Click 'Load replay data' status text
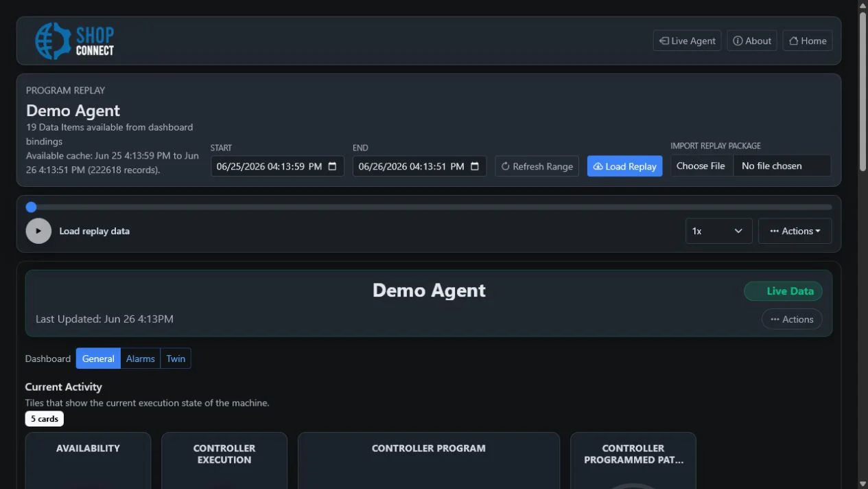868x489 pixels. 94,231
